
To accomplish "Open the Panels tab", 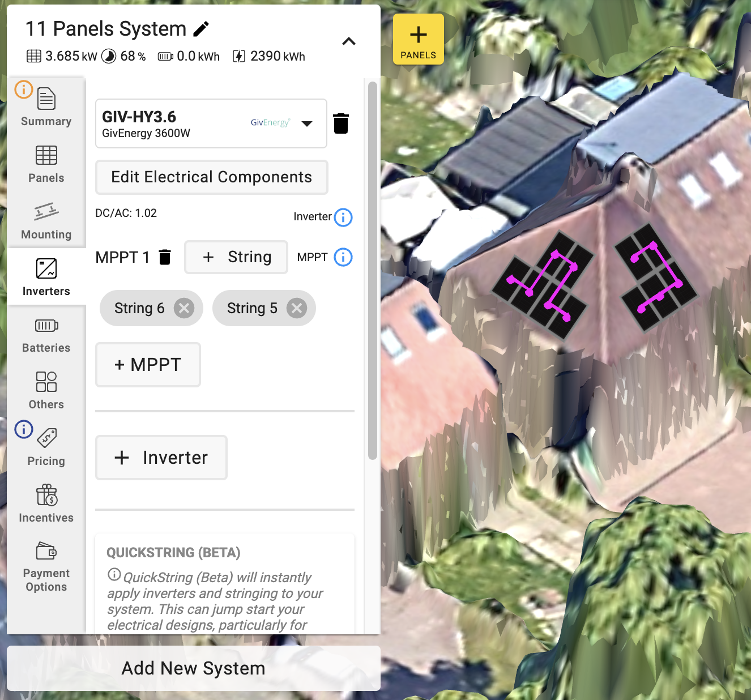I will click(46, 163).
